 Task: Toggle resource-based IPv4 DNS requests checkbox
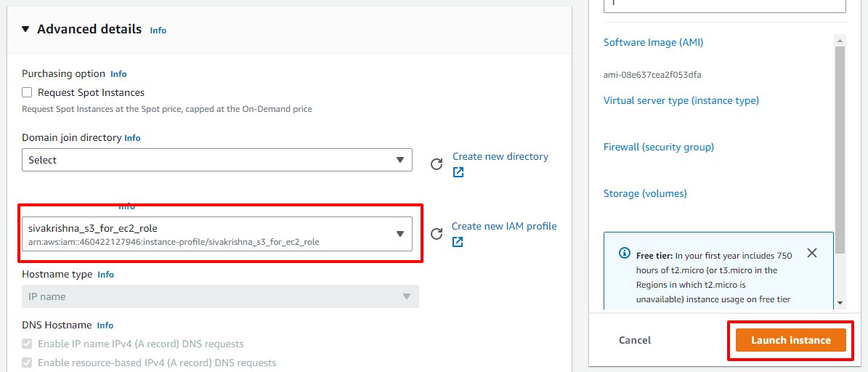pyautogui.click(x=28, y=363)
